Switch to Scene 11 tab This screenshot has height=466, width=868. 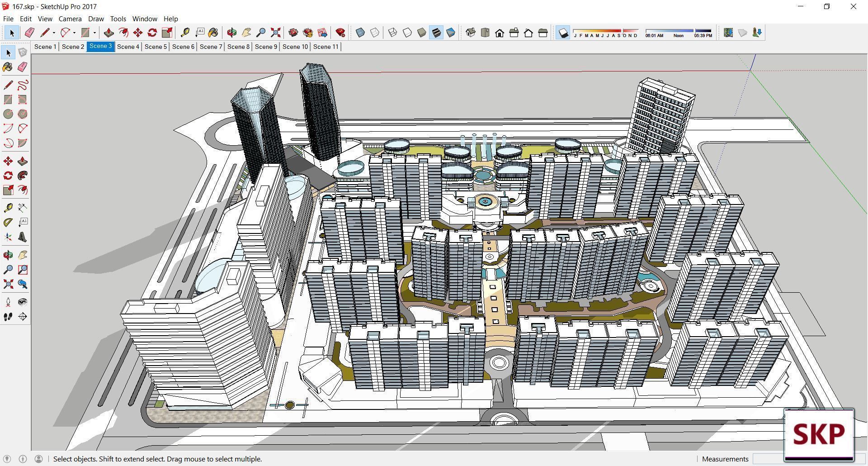[325, 47]
